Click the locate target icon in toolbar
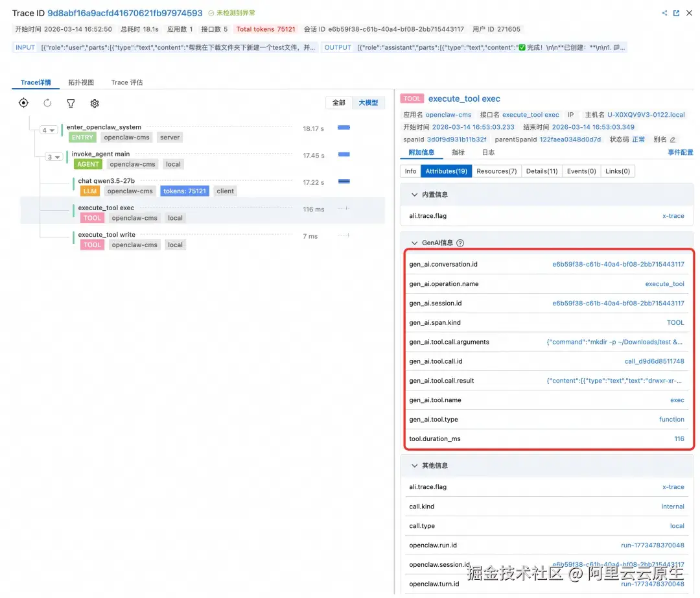Image resolution: width=700 pixels, height=598 pixels. (24, 103)
